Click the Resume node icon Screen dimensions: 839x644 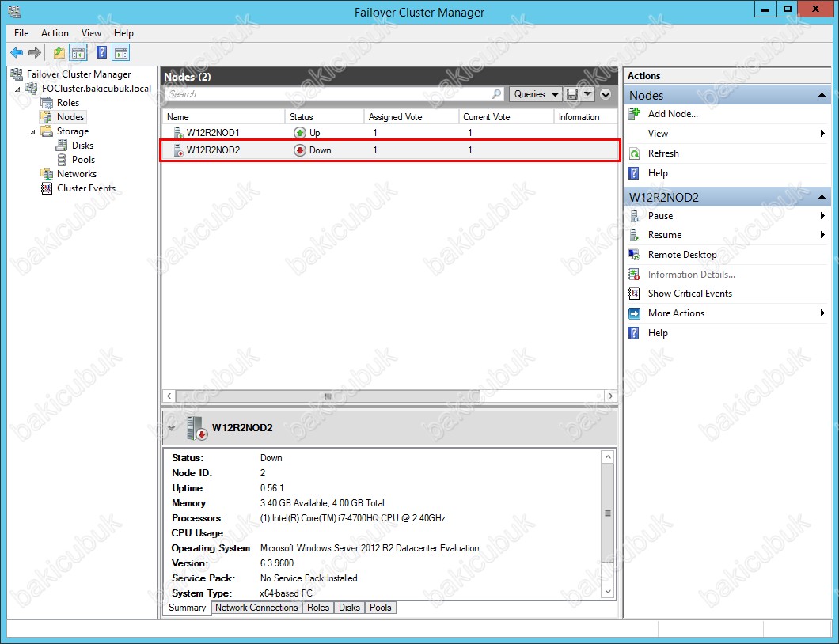pyautogui.click(x=635, y=235)
